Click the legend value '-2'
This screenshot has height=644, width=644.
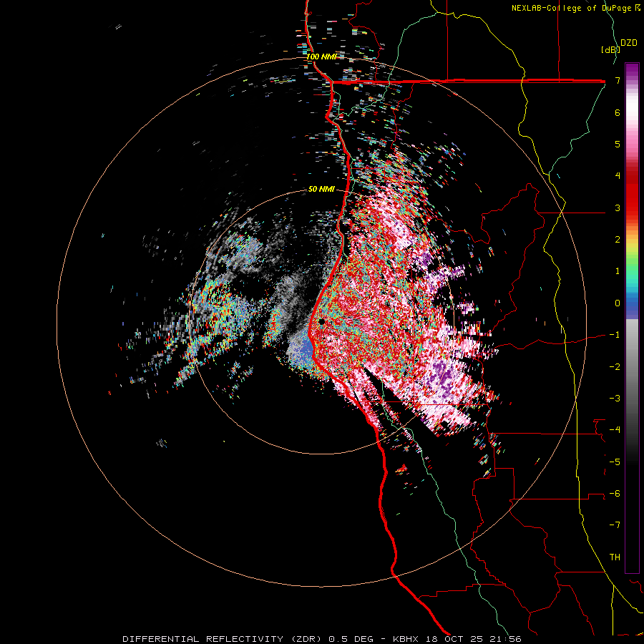pyautogui.click(x=615, y=366)
